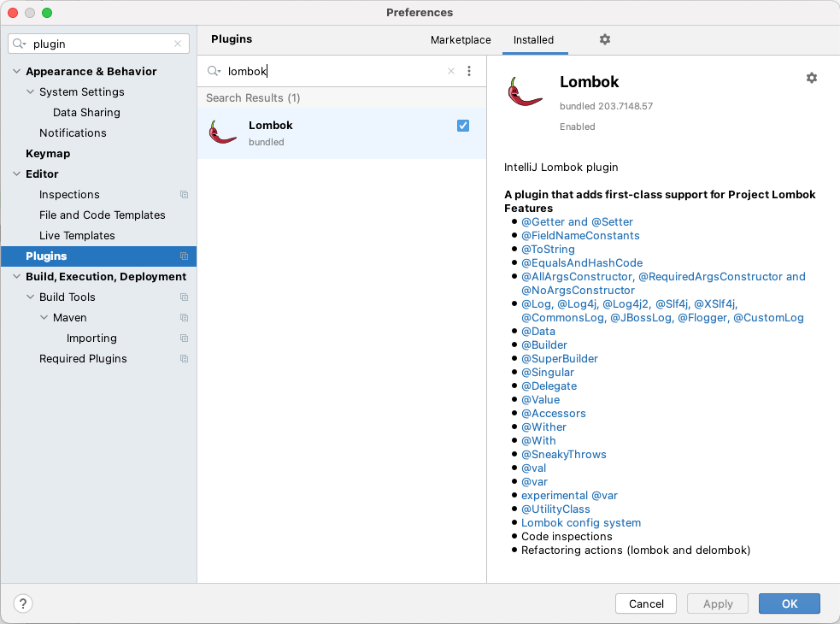
Task: Open the @FieldNameConstants link
Action: pyautogui.click(x=580, y=235)
